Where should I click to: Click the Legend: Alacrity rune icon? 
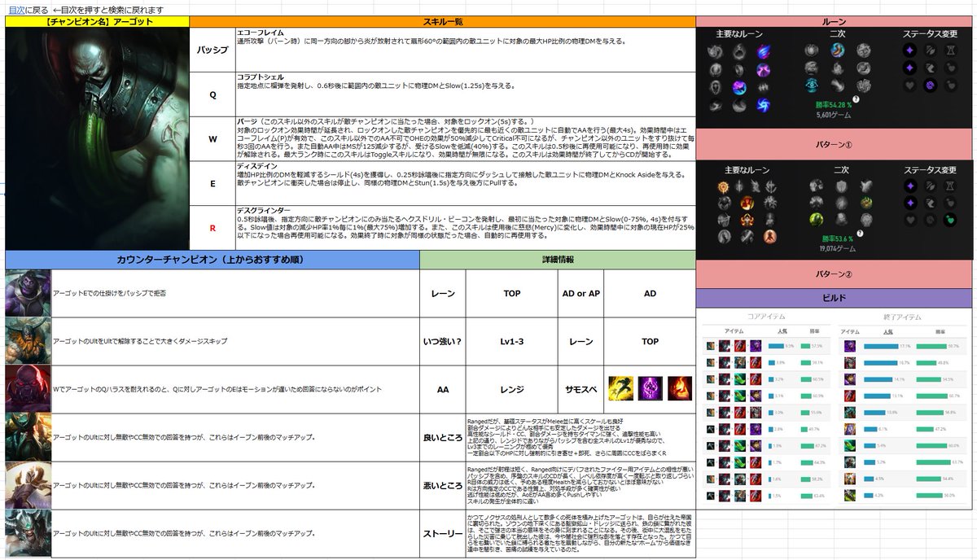click(747, 220)
